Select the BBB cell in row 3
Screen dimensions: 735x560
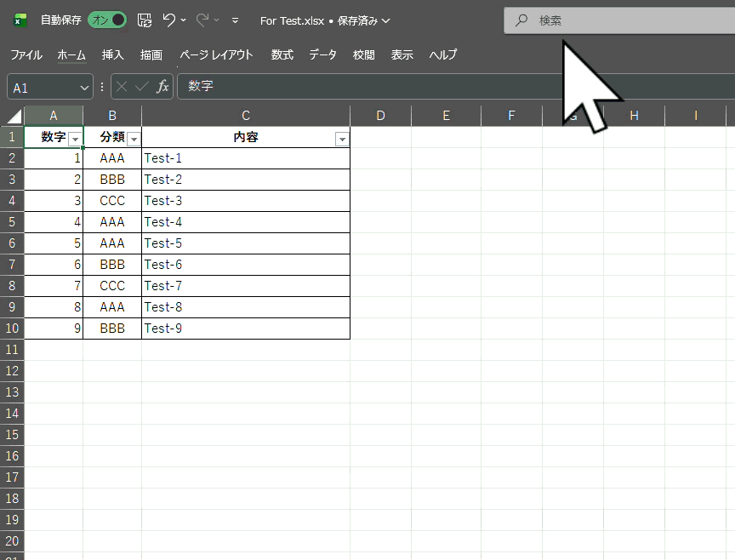point(112,180)
